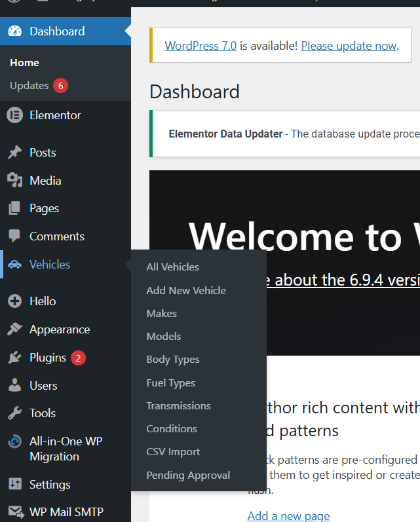
Task: Click the Elementor Data Updater text
Action: pyautogui.click(x=225, y=134)
